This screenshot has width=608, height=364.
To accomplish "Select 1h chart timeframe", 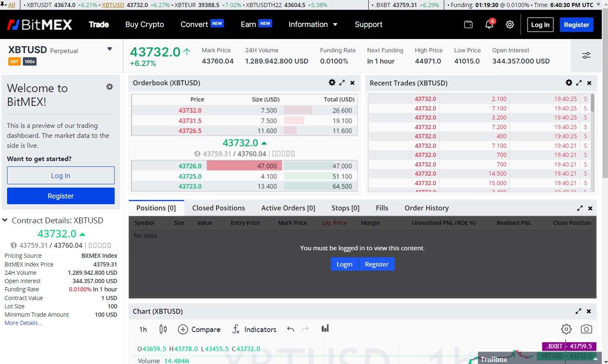I will (x=143, y=330).
